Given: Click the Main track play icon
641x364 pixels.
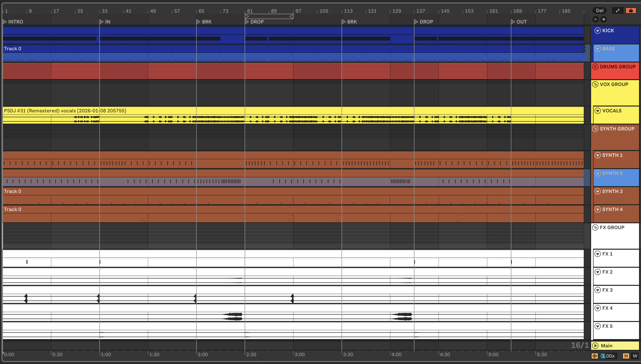Looking at the screenshot, I should pos(595,345).
